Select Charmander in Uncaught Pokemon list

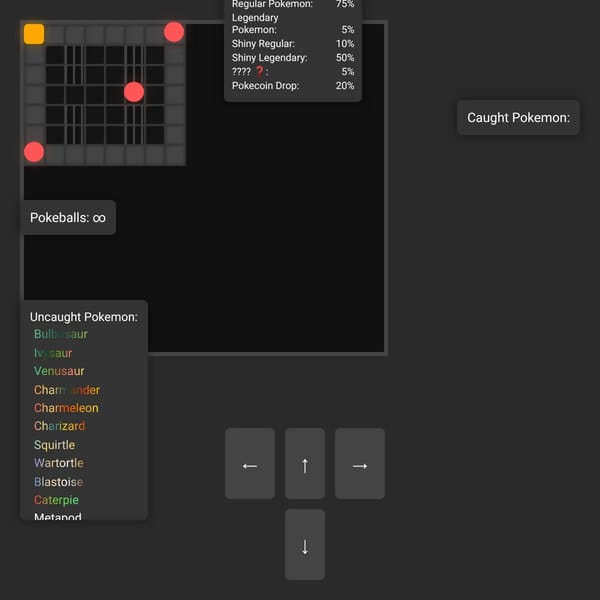[67, 390]
